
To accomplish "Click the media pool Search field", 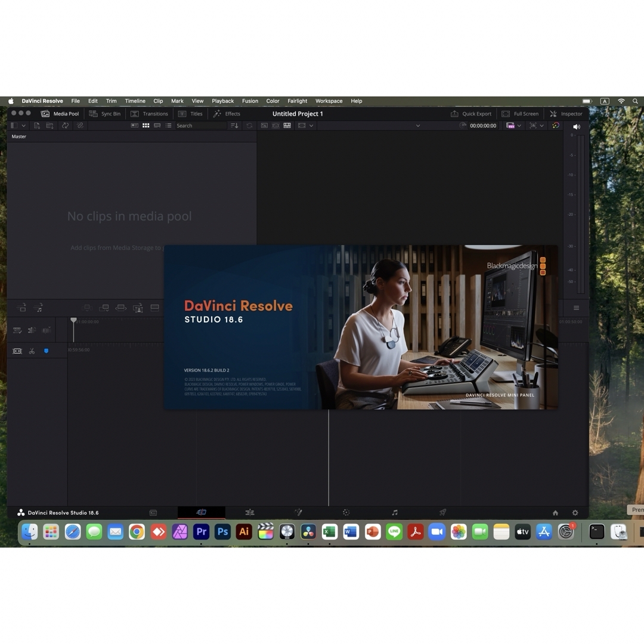I will point(200,126).
